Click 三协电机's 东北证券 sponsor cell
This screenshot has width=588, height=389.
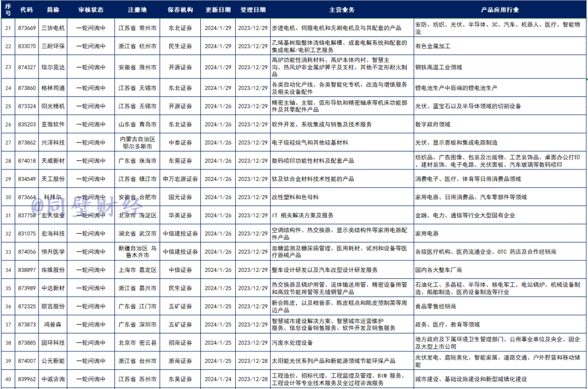pos(180,28)
